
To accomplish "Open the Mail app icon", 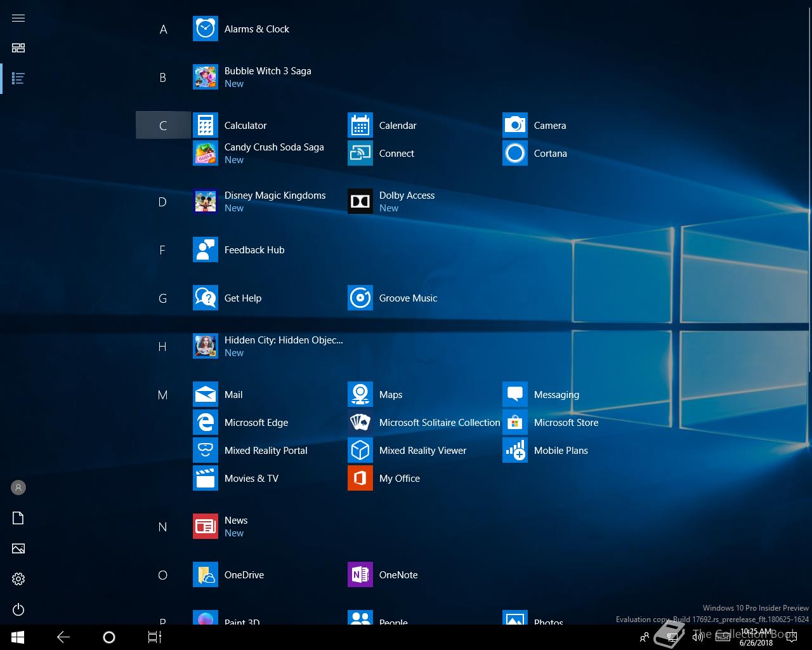I will click(206, 395).
